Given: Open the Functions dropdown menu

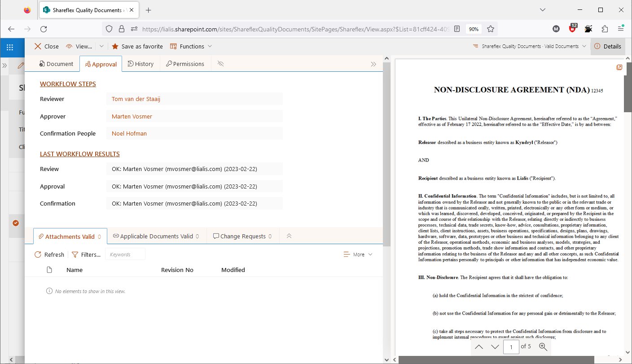Looking at the screenshot, I should [191, 46].
